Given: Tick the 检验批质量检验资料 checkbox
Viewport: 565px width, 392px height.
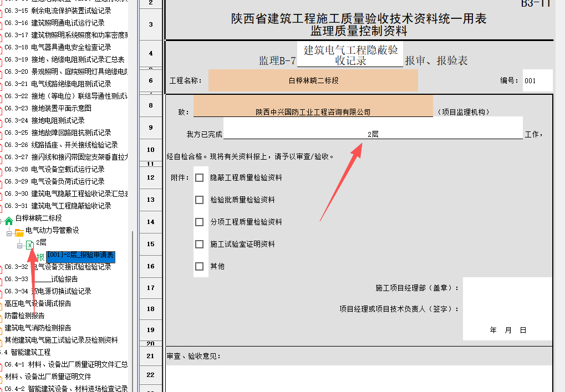Looking at the screenshot, I should tap(200, 200).
